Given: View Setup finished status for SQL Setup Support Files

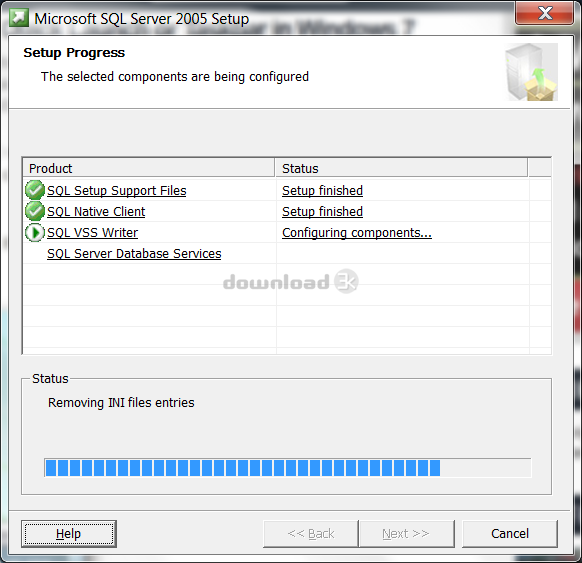Looking at the screenshot, I should coord(322,190).
